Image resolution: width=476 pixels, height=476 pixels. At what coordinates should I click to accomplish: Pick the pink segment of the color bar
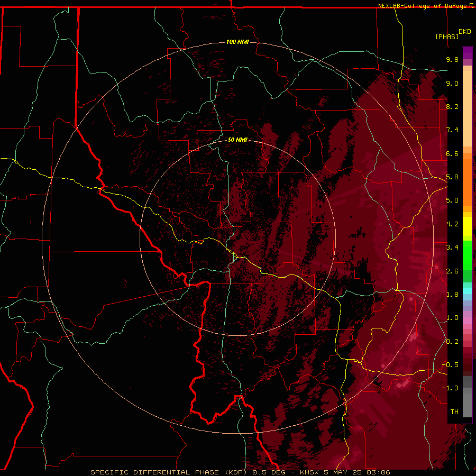point(467,321)
